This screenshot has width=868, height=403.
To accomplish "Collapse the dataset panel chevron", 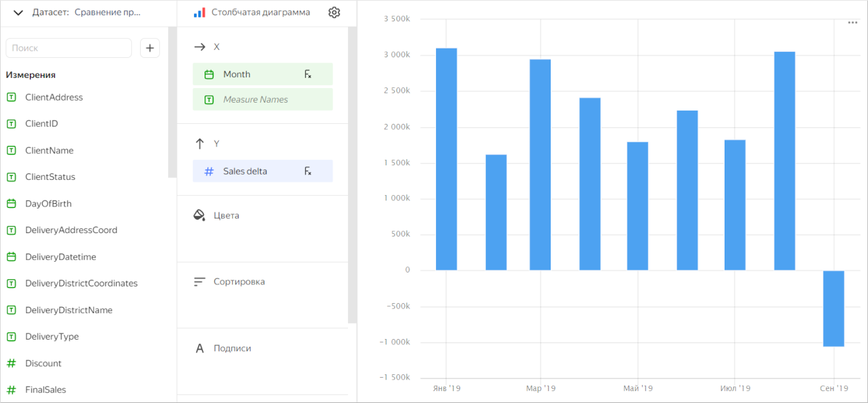I will click(x=18, y=13).
